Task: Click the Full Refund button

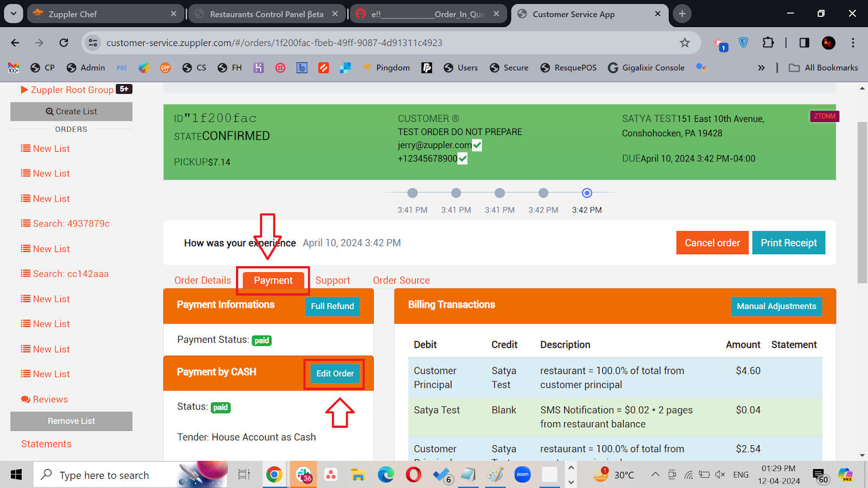Action: click(332, 306)
